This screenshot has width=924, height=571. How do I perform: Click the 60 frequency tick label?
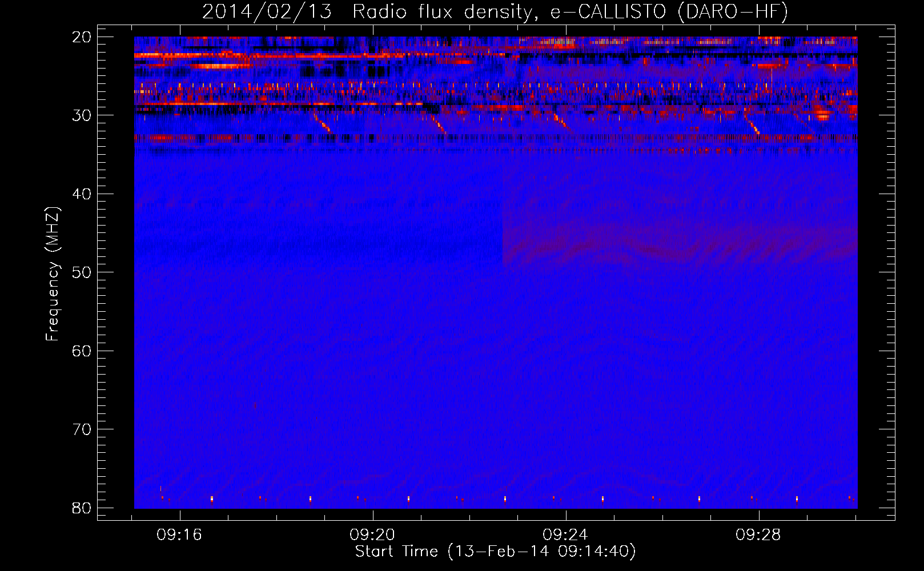(82, 351)
